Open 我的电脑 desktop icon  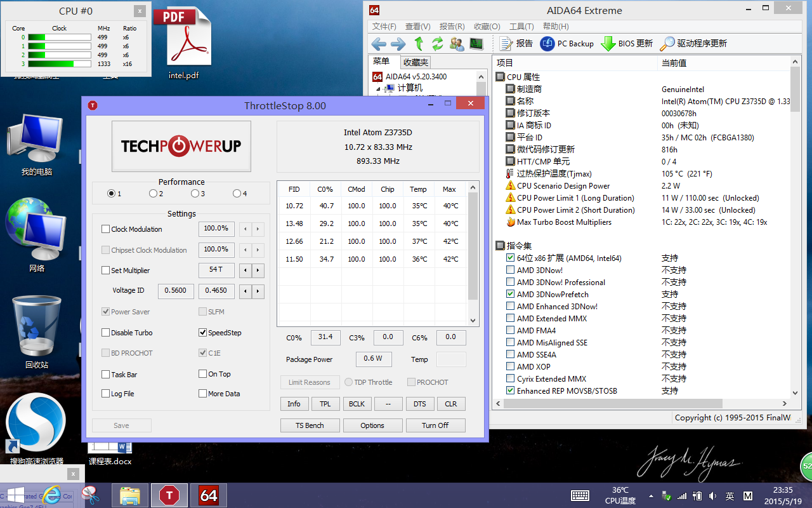[x=37, y=145]
